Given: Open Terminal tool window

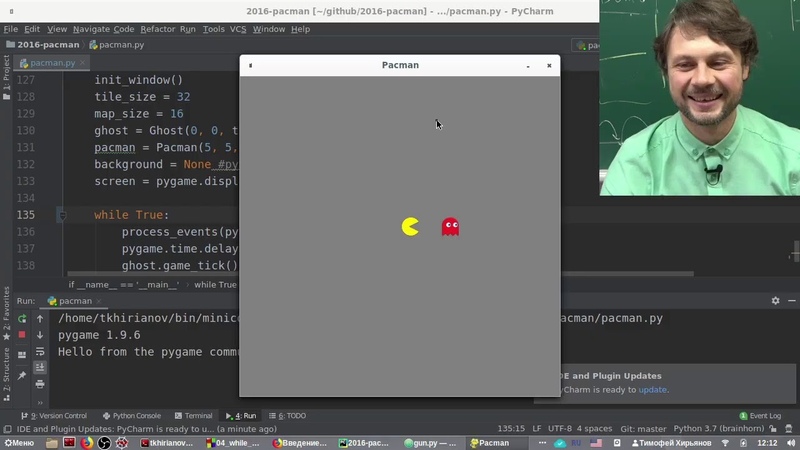Looking at the screenshot, I should click(x=193, y=416).
